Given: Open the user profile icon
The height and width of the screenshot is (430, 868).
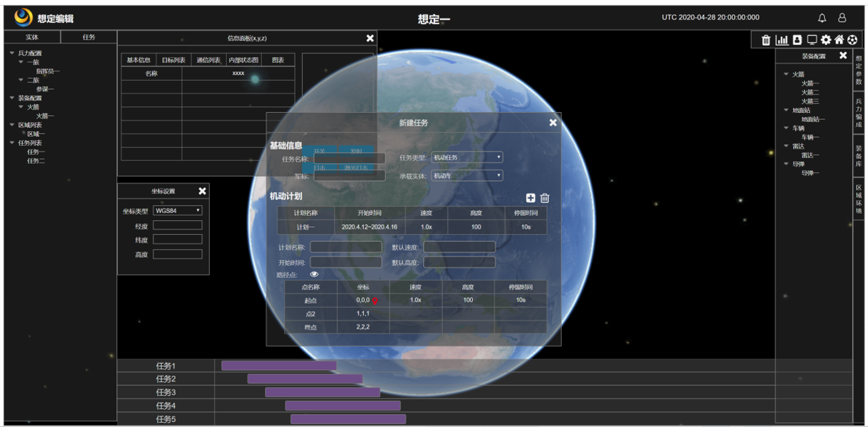Looking at the screenshot, I should (842, 18).
